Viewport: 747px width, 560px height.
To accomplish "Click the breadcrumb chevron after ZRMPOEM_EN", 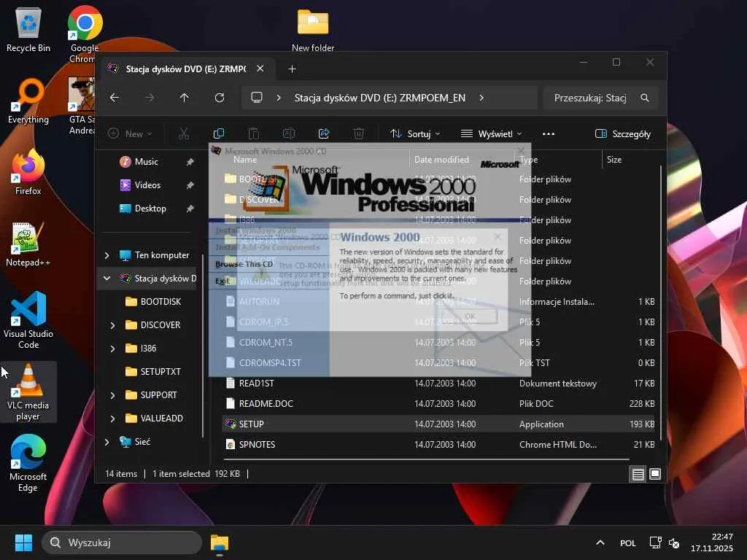I will 481,98.
